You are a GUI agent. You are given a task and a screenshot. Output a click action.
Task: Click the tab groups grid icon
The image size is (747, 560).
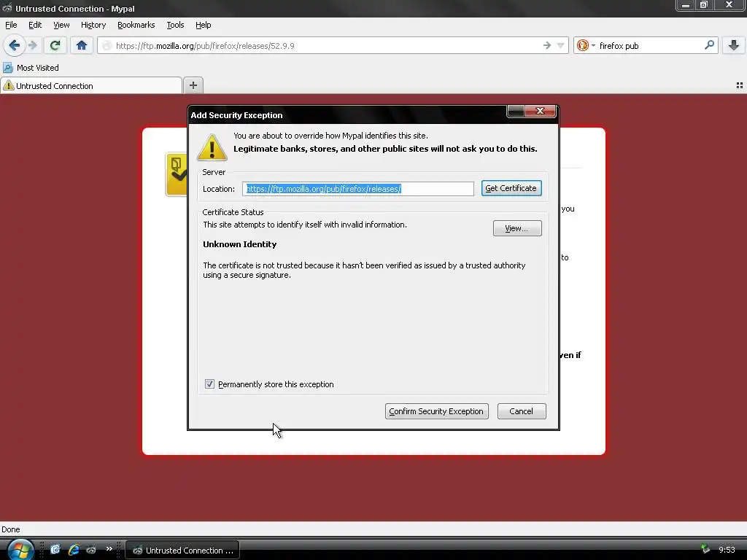tap(740, 85)
